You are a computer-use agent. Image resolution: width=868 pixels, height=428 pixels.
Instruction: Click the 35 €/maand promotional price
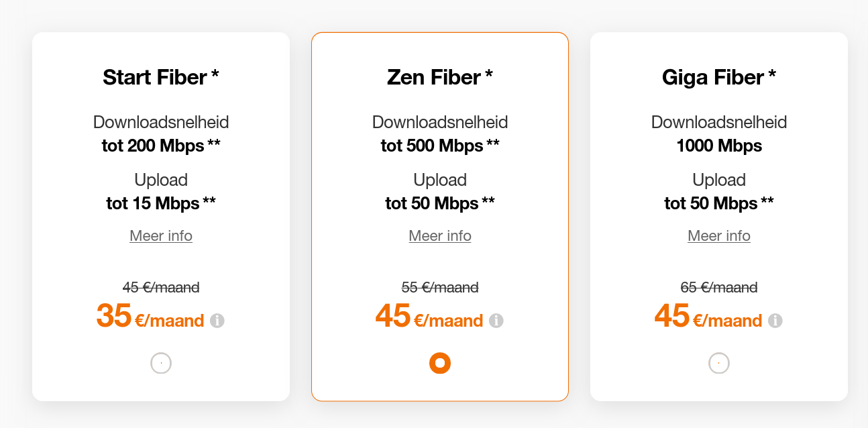150,317
